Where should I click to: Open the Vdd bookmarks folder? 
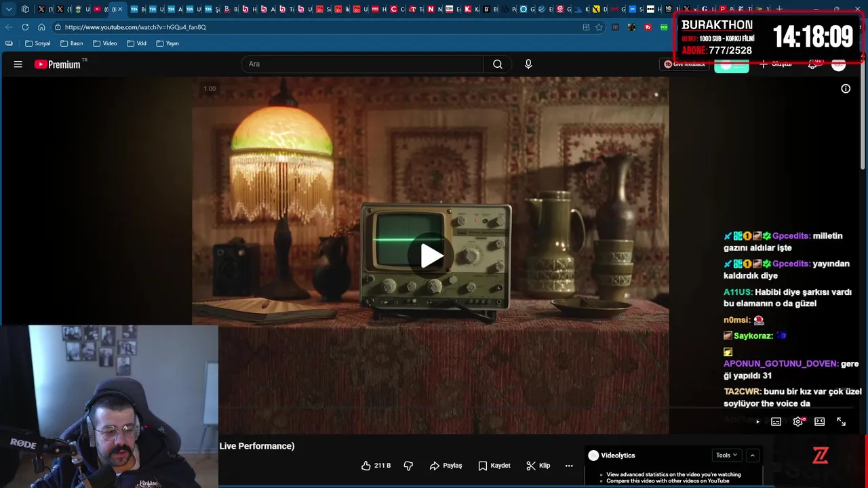point(136,43)
